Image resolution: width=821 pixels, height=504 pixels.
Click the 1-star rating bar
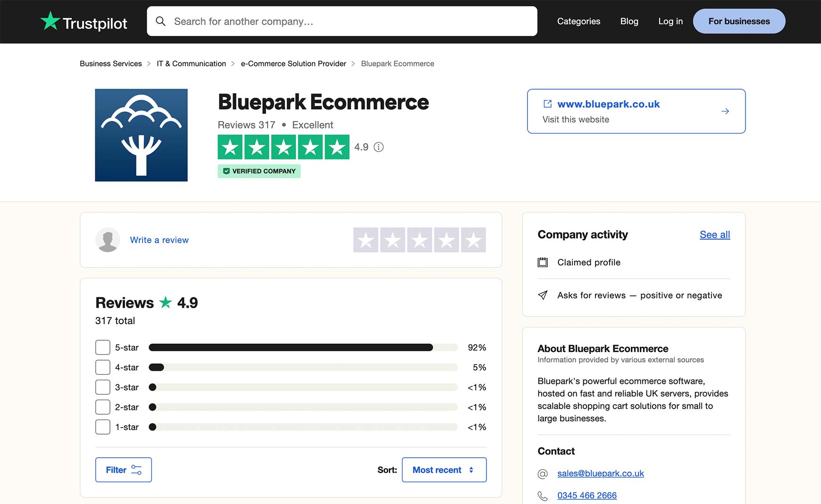303,427
